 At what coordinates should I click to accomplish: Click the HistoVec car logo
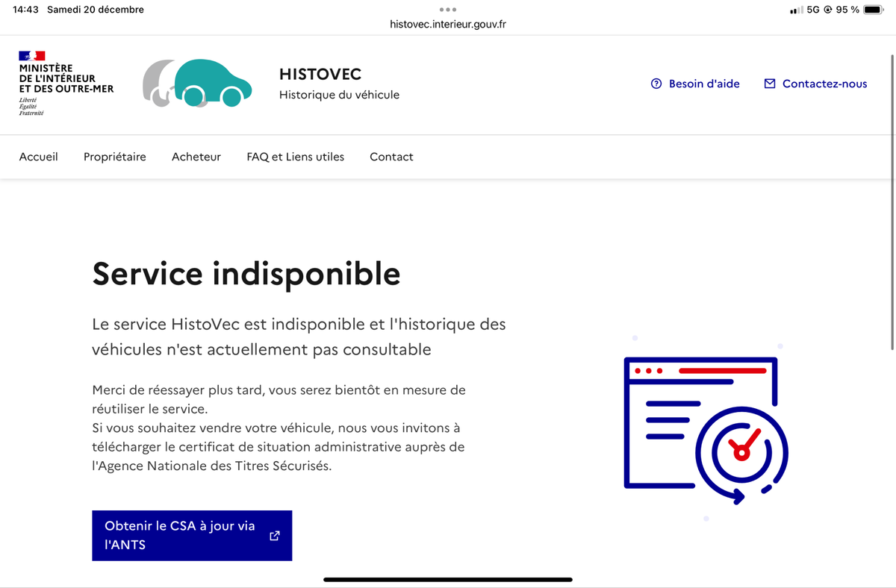(x=197, y=83)
